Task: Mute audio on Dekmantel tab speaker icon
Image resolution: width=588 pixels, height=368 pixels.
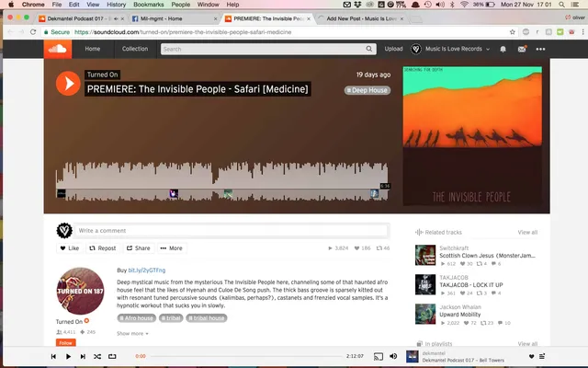Action: coord(116,18)
